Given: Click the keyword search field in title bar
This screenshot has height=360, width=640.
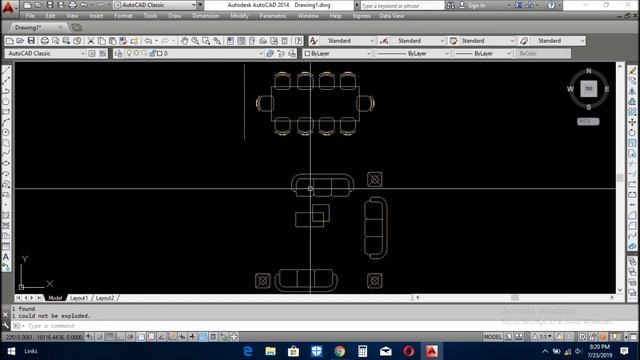Looking at the screenshot, I should (402, 6).
